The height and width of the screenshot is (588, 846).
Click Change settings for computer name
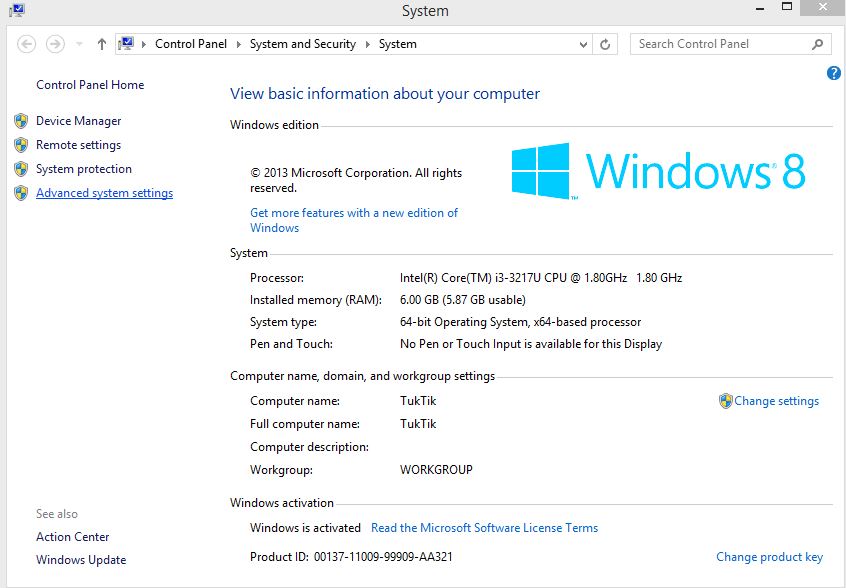tap(776, 401)
